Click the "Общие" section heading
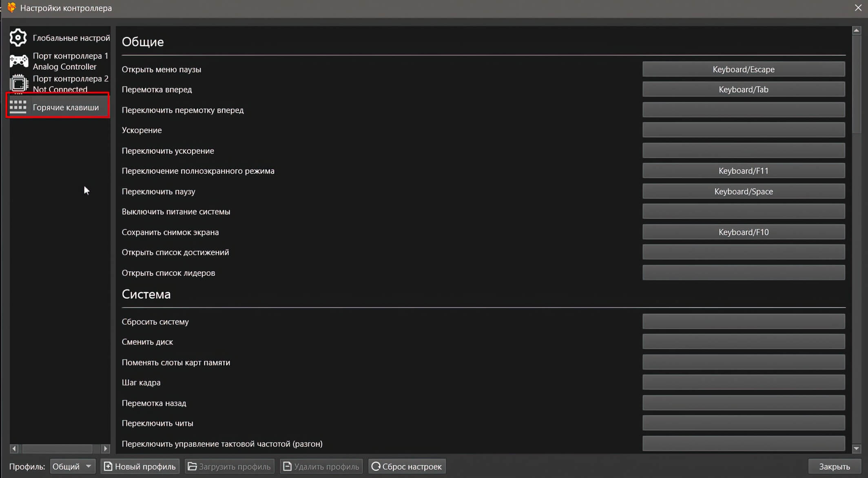Image resolution: width=868 pixels, height=478 pixels. [x=143, y=42]
